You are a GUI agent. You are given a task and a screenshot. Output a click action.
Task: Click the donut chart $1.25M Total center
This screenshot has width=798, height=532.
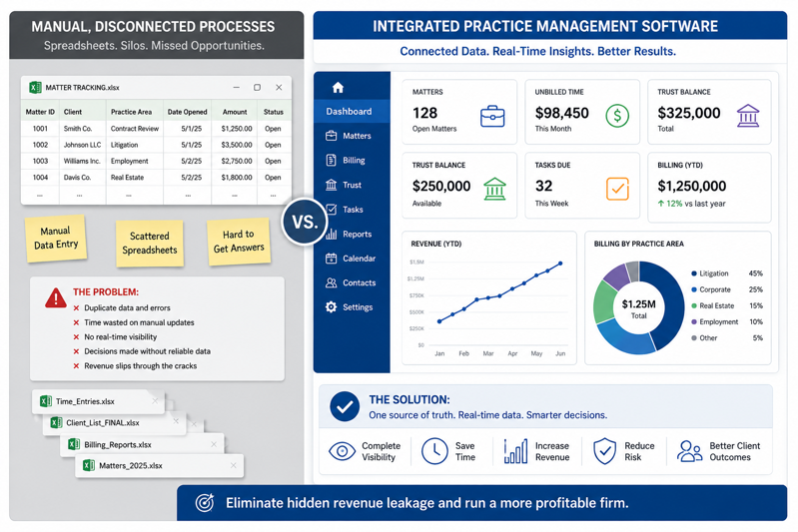tap(639, 308)
